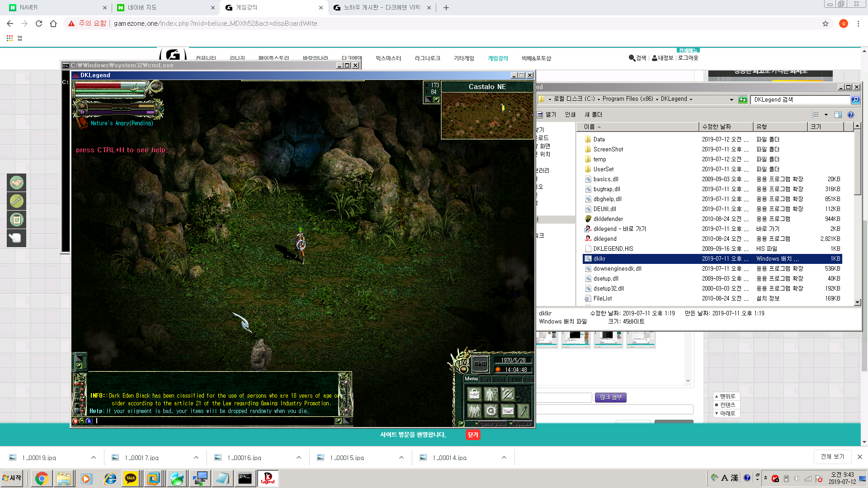Click the 로그아웃 link on website
Image resolution: width=868 pixels, height=488 pixels.
(688, 58)
